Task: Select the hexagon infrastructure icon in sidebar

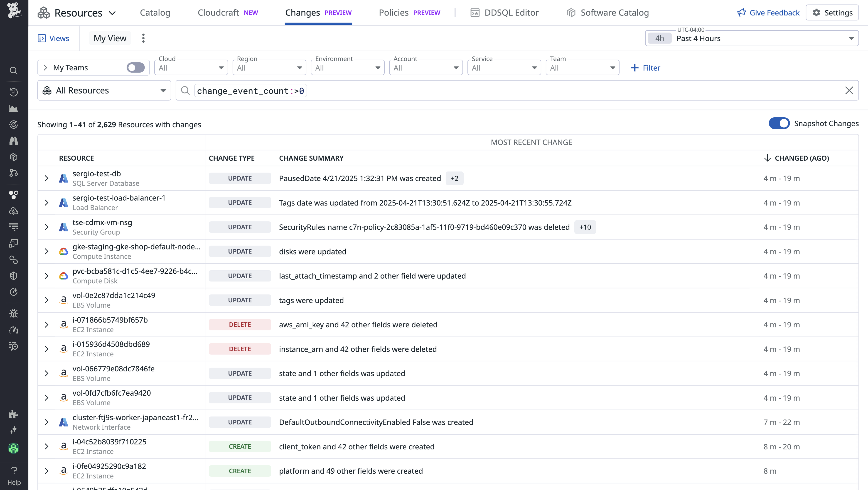Action: point(13,194)
